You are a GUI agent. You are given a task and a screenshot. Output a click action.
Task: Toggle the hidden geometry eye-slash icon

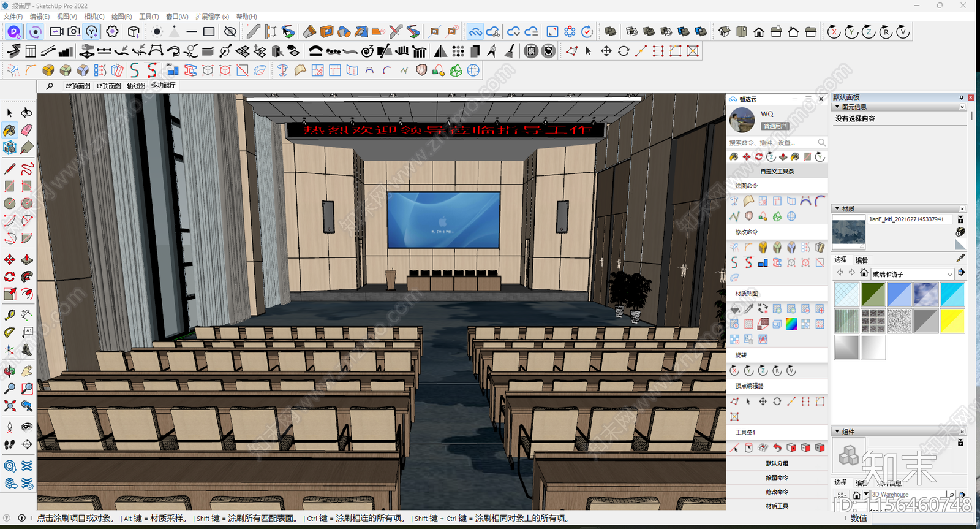[230, 31]
